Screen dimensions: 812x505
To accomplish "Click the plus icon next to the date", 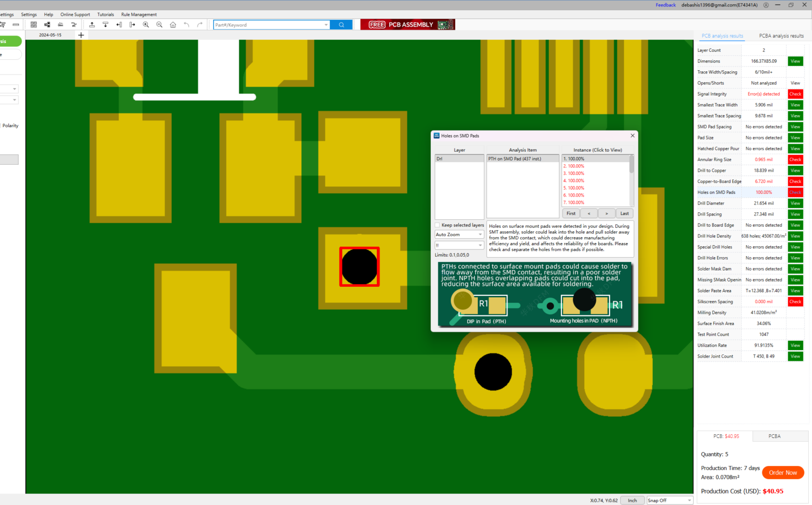I will [x=80, y=35].
